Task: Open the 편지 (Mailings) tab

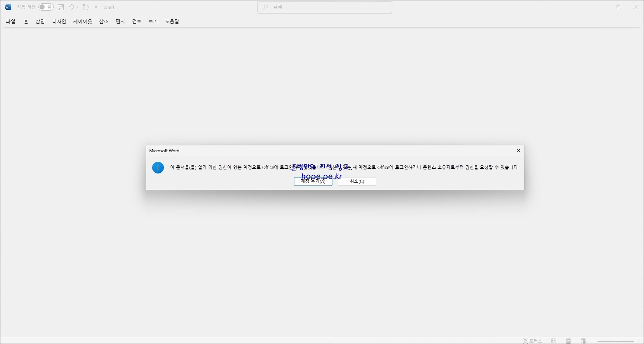Action: tap(120, 22)
